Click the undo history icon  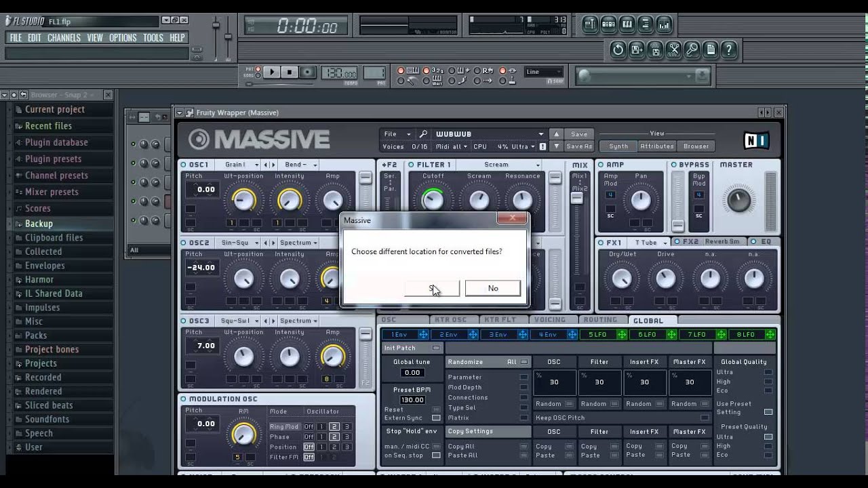pos(618,49)
